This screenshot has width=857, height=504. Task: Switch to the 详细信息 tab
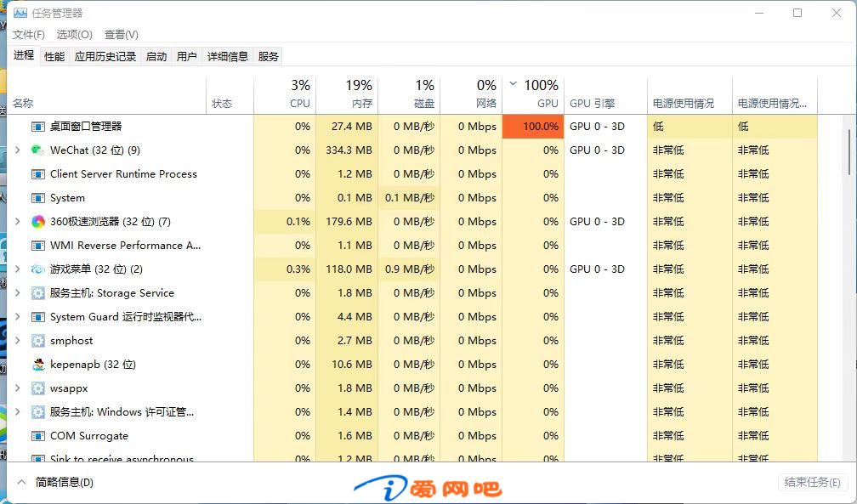coord(227,56)
